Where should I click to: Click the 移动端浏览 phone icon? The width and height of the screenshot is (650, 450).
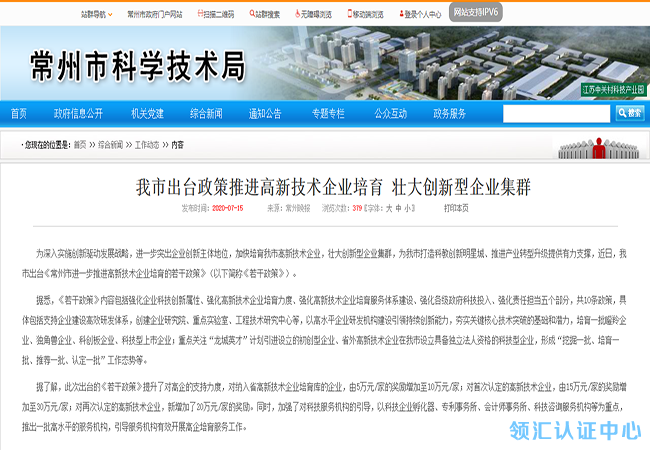(349, 14)
